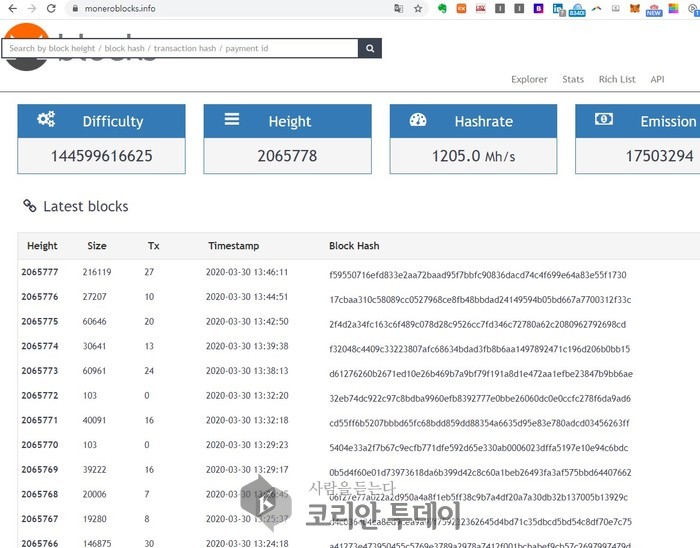Image resolution: width=700 pixels, height=548 pixels.
Task: Select difficulty value 144599616625
Action: coord(101,156)
